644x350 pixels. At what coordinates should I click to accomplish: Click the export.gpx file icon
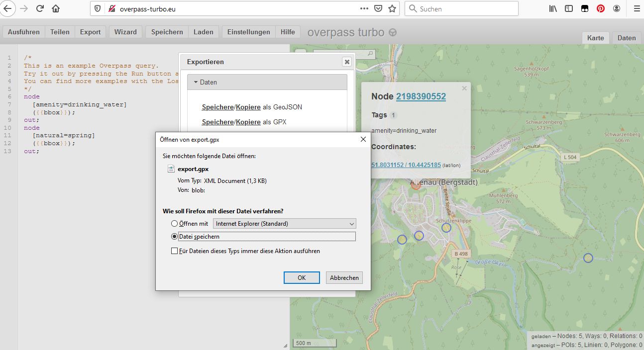coord(171,169)
